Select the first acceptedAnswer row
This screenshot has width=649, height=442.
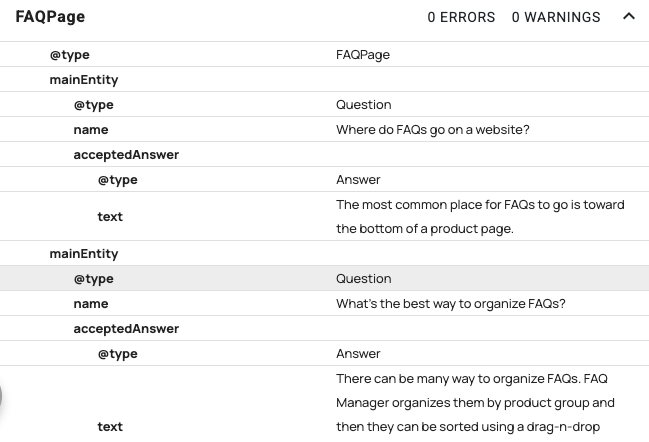point(126,154)
